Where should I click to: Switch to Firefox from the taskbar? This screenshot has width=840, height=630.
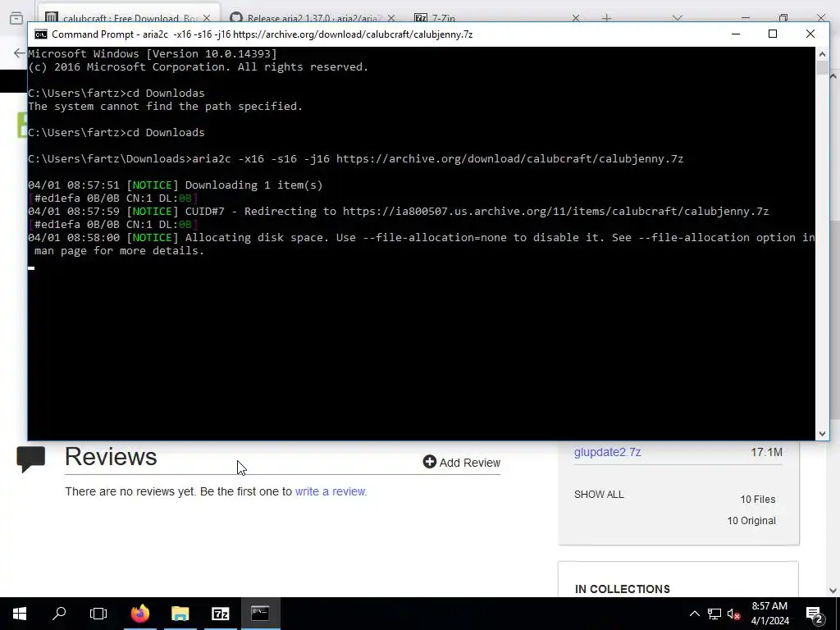click(139, 614)
